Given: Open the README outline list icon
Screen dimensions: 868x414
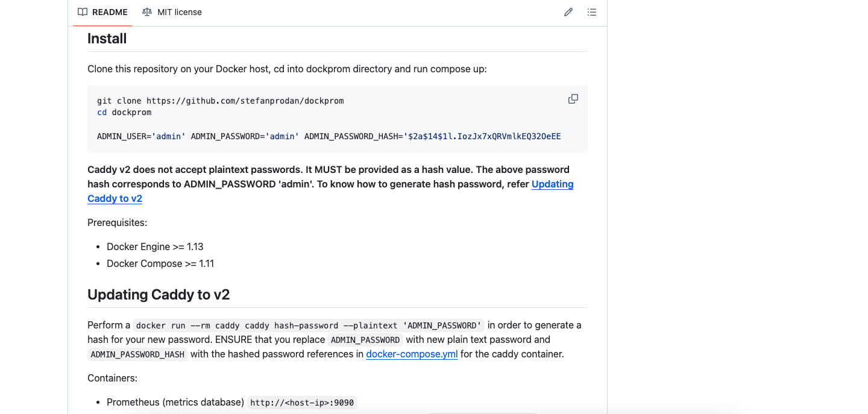Looking at the screenshot, I should pos(592,12).
